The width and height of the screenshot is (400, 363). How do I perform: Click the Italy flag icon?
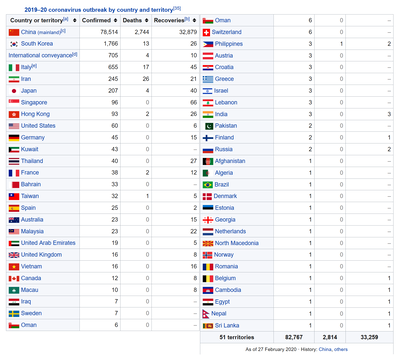pos(14,68)
